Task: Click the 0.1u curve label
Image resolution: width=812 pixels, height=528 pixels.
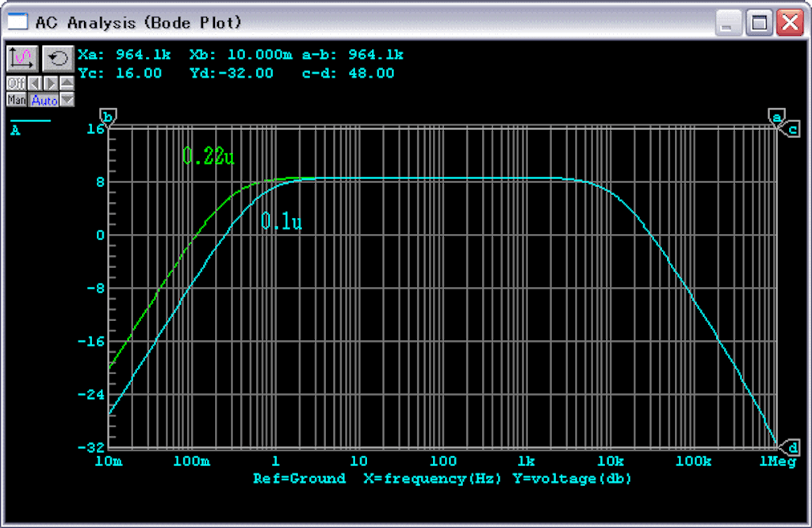Action: click(282, 221)
